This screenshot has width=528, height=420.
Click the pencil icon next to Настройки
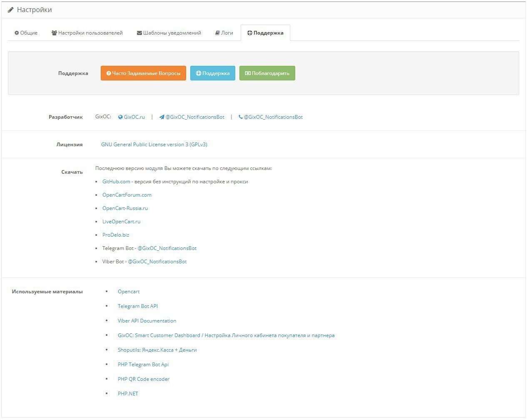click(x=11, y=10)
